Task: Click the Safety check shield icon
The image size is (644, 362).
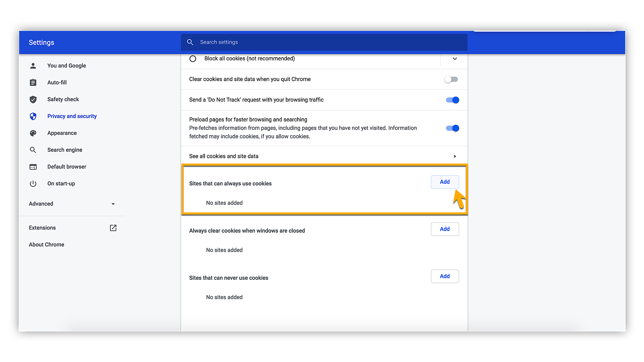Action: coord(33,99)
